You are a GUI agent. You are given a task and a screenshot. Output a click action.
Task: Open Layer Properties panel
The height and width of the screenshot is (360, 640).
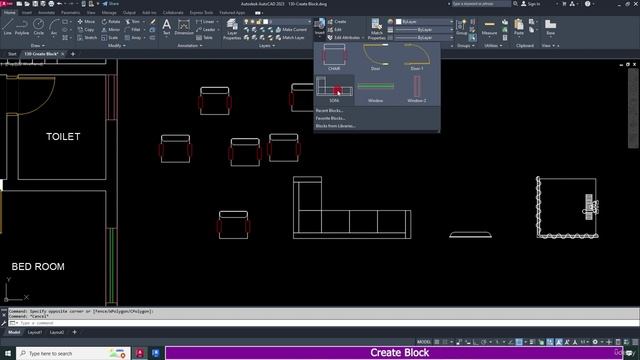[x=232, y=29]
